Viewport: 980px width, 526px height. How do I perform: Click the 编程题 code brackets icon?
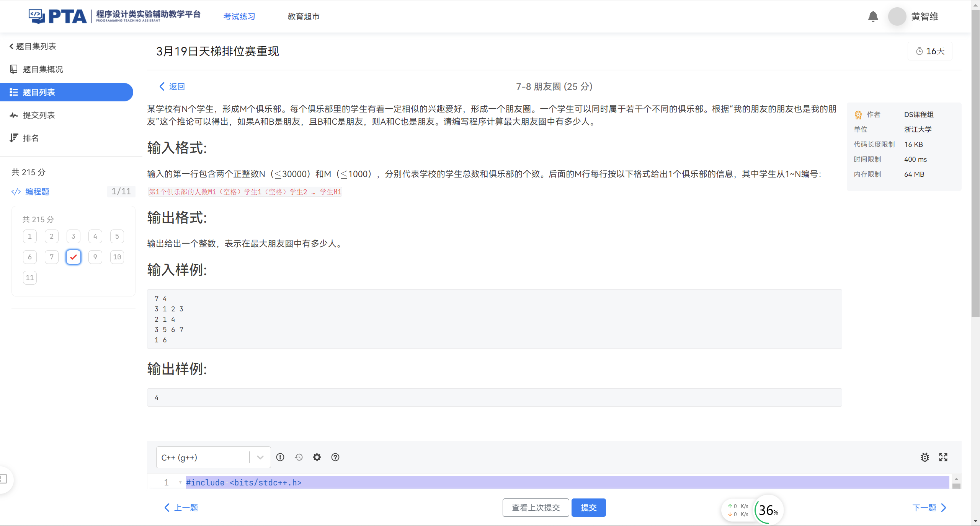pyautogui.click(x=16, y=192)
